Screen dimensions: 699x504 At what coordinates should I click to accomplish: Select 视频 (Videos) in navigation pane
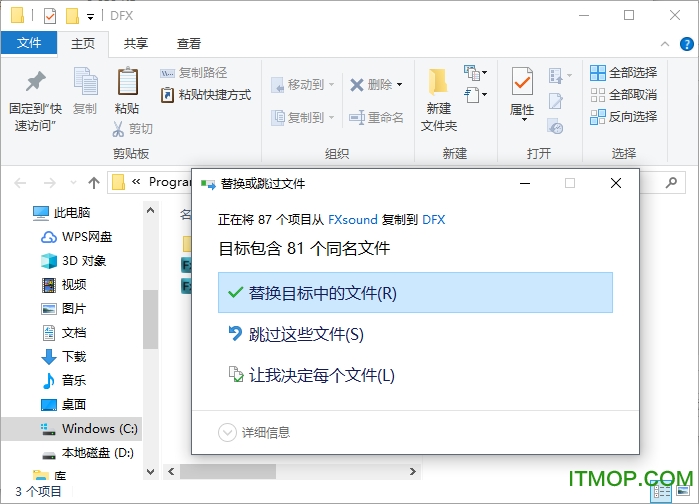(x=63, y=285)
